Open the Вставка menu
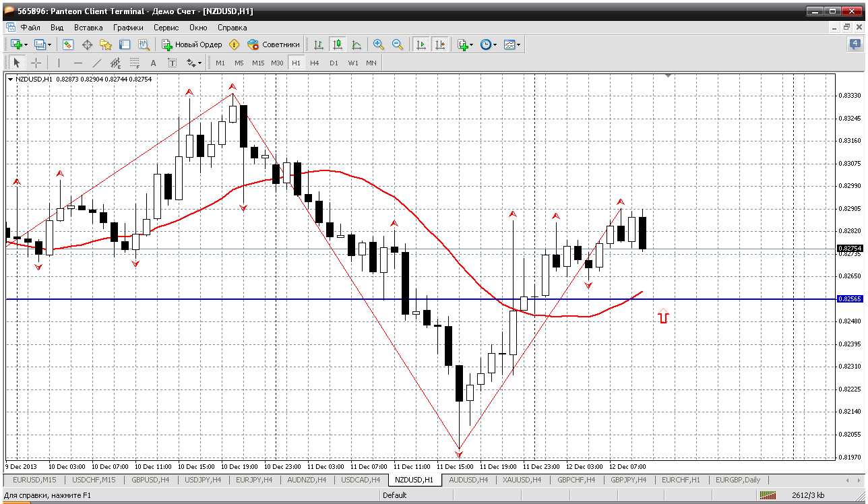This screenshot has height=504, width=868. pos(88,28)
